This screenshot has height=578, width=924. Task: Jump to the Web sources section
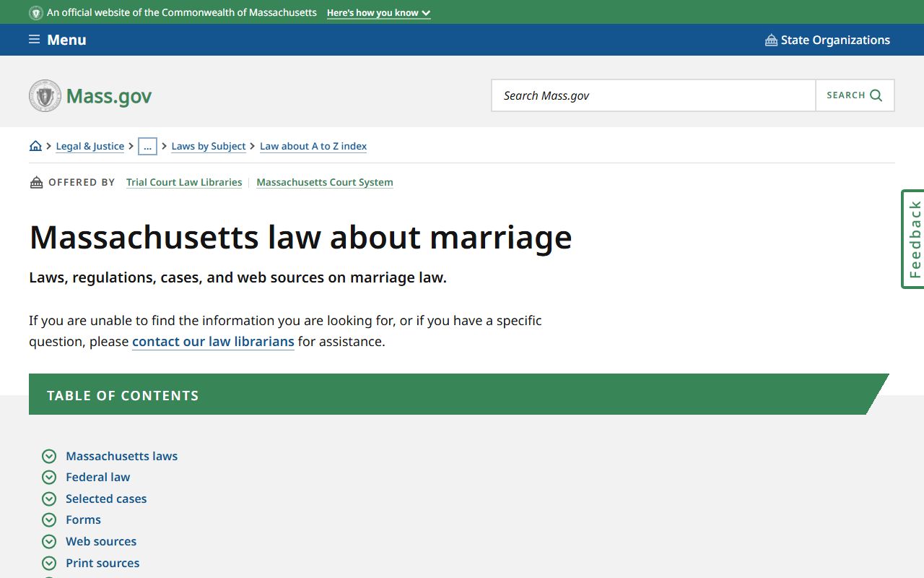point(101,541)
